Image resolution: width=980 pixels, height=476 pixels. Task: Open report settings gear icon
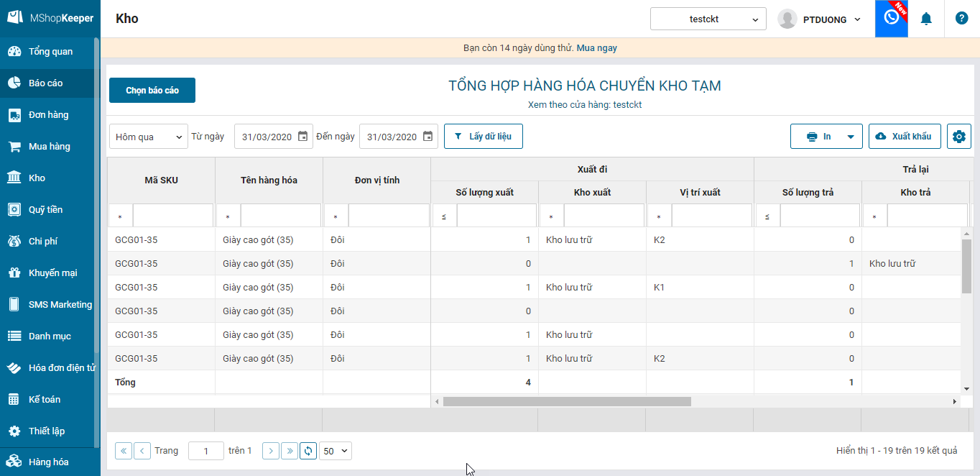click(x=959, y=137)
